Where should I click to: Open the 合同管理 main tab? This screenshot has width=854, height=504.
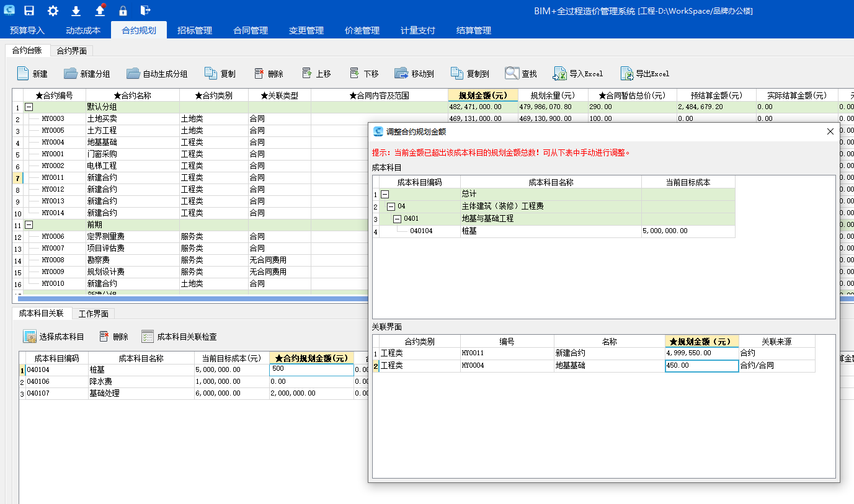(x=251, y=30)
